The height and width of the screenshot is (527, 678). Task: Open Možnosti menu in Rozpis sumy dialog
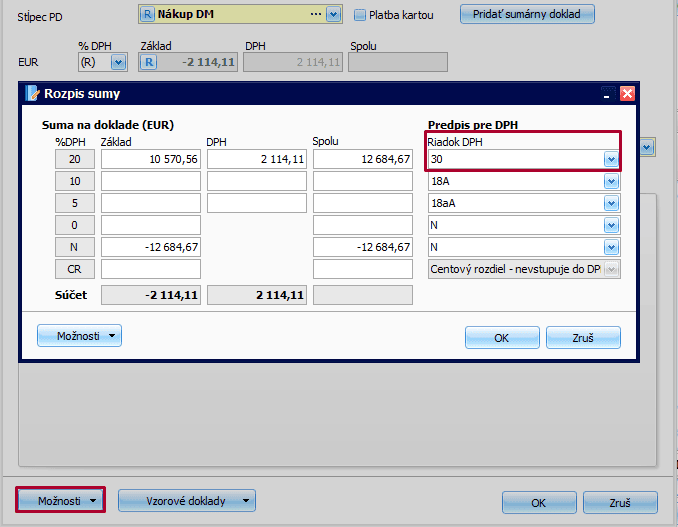pyautogui.click(x=79, y=336)
